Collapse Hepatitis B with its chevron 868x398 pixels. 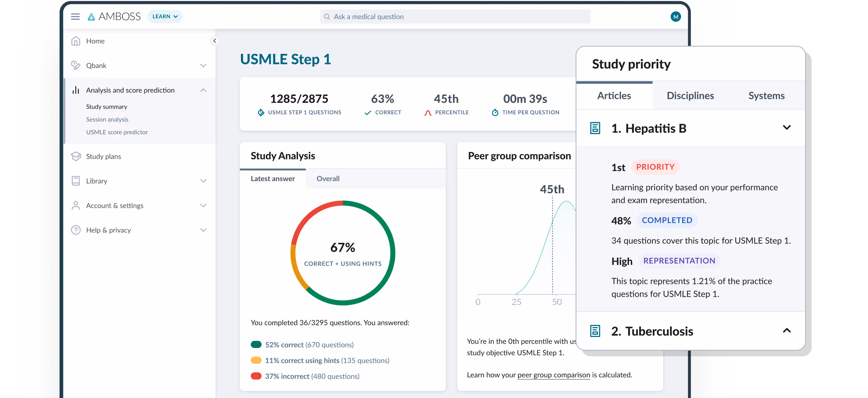[x=787, y=127]
